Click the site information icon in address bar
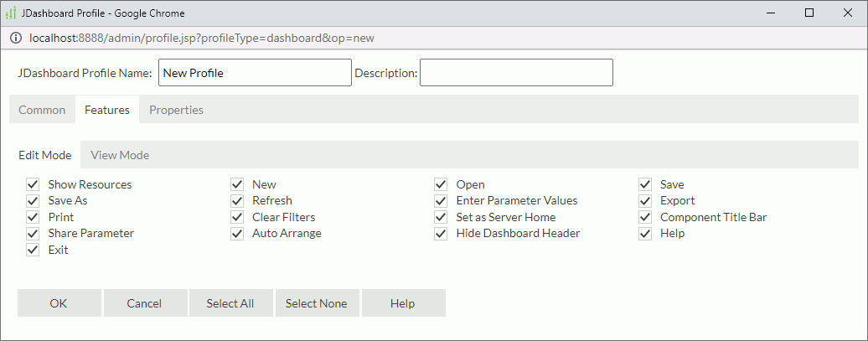868x341 pixels. pos(16,39)
